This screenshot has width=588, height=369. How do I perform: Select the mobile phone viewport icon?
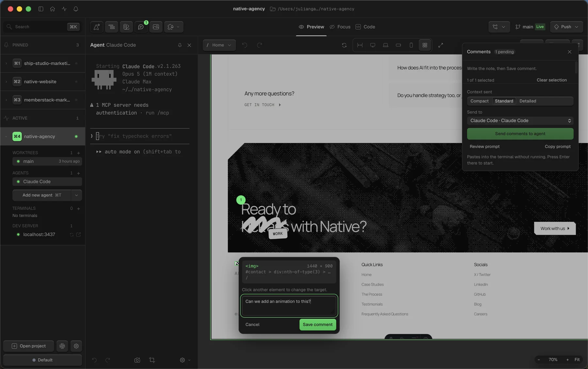[411, 45]
